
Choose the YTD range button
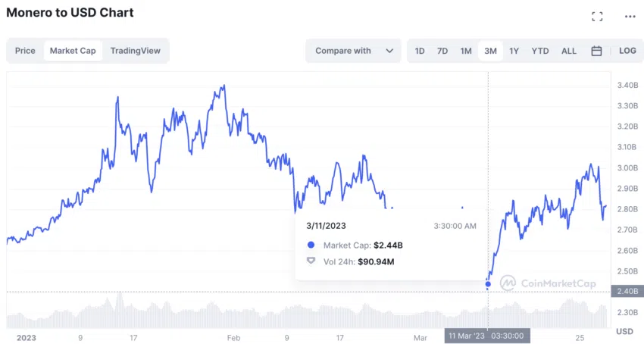(540, 51)
